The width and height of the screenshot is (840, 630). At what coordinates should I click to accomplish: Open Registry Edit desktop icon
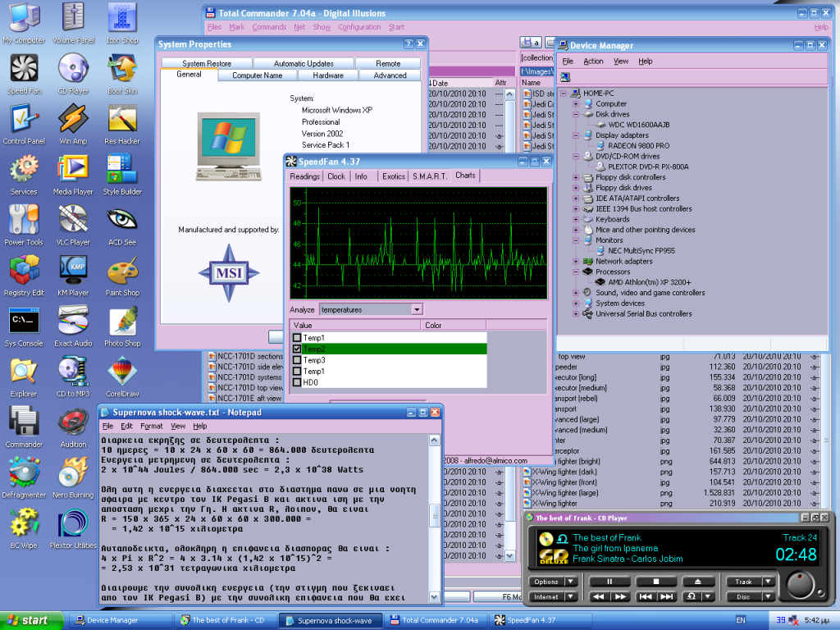click(24, 276)
